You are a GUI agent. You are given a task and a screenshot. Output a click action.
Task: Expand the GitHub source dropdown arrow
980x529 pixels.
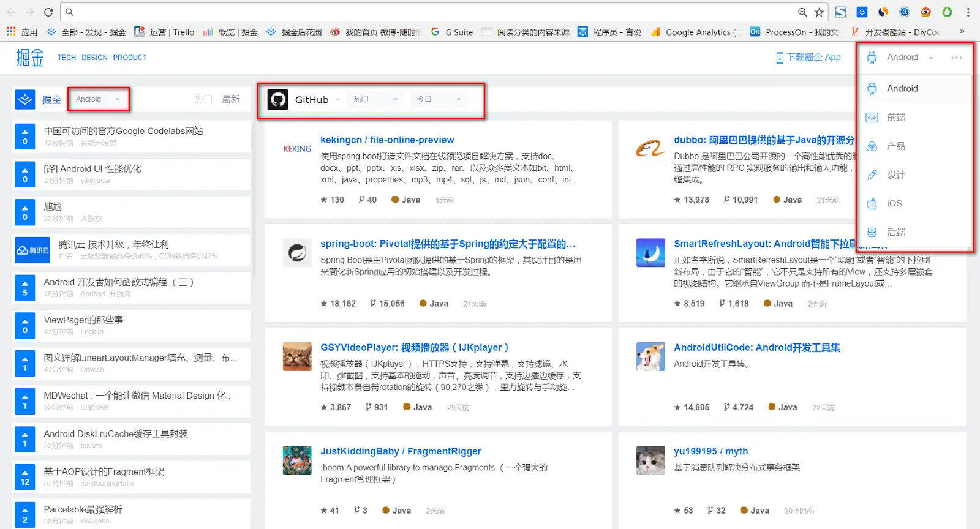coord(337,100)
